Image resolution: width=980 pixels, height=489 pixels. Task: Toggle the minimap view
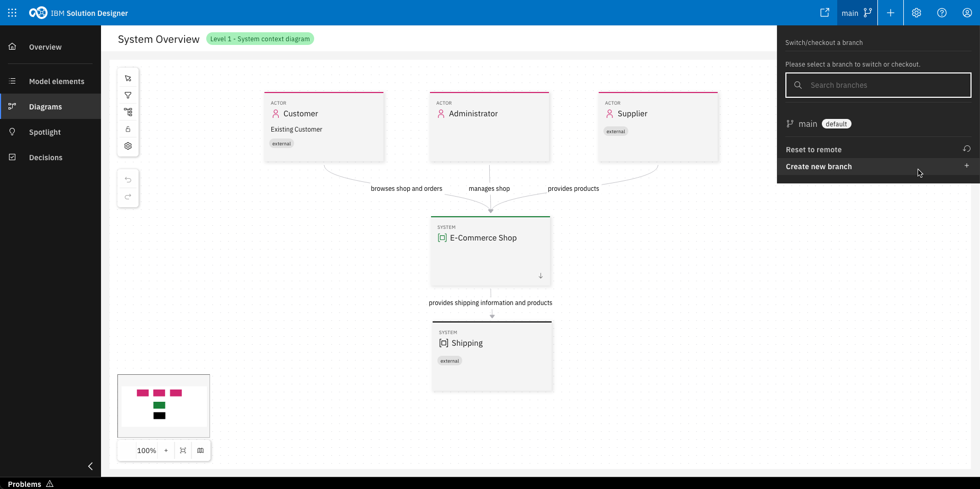click(200, 450)
